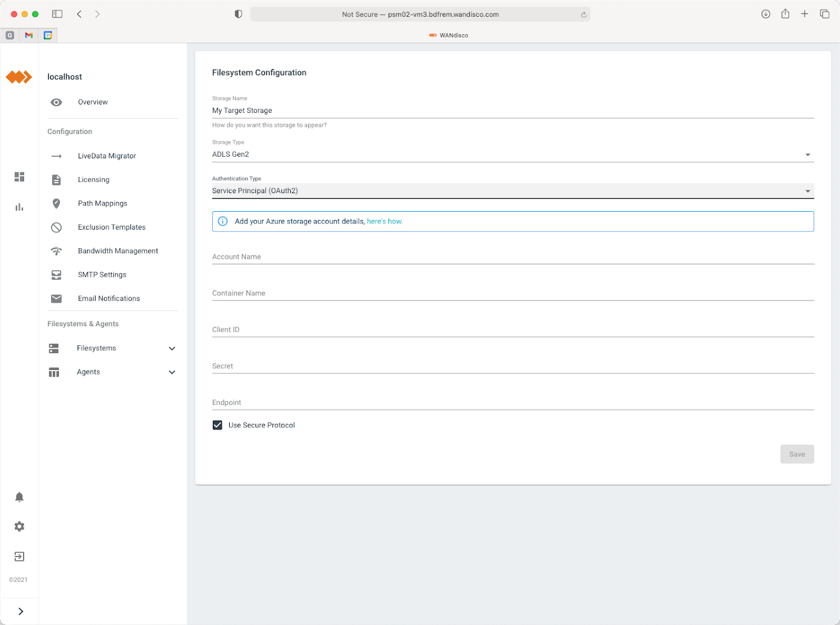Expand the collapsed sidebar chevron at bottom
840x625 pixels.
(x=21, y=612)
